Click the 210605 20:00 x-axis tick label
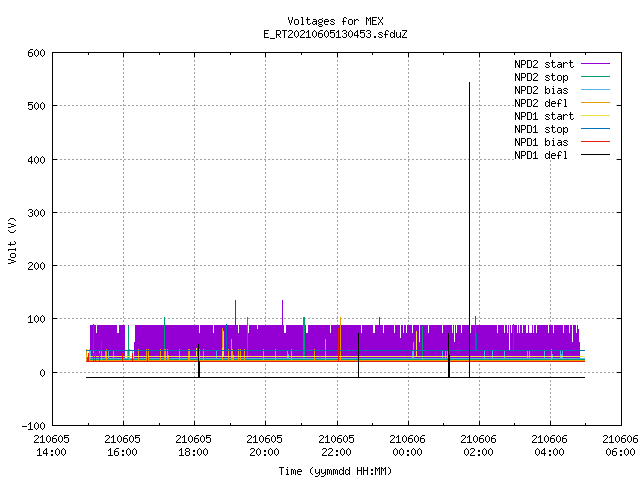Image resolution: width=640 pixels, height=480 pixels. [x=264, y=446]
